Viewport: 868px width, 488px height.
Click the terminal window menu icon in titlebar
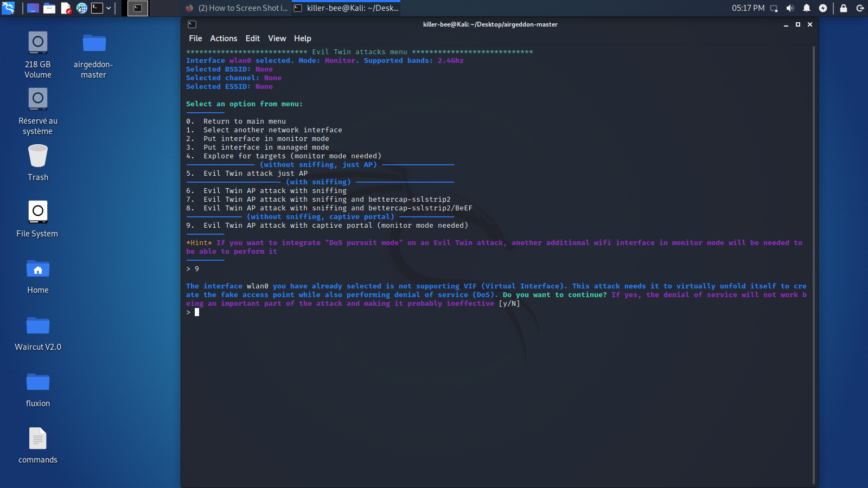[x=192, y=24]
